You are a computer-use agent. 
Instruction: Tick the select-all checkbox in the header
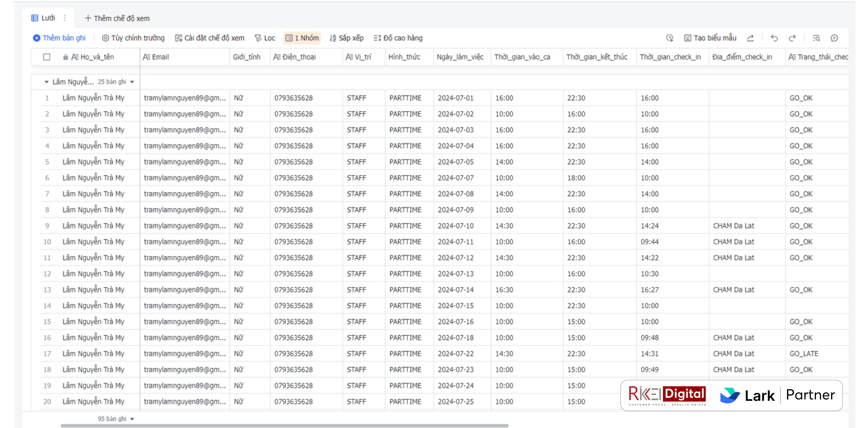pyautogui.click(x=47, y=57)
